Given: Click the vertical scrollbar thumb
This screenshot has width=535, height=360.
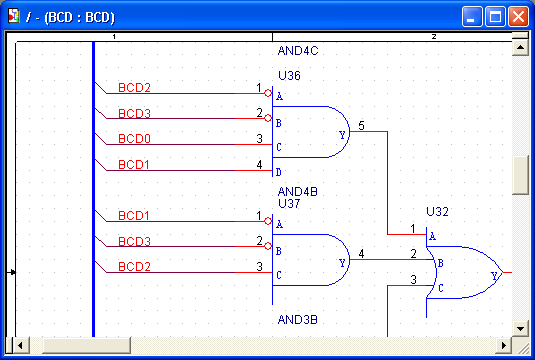Looking at the screenshot, I should (520, 175).
